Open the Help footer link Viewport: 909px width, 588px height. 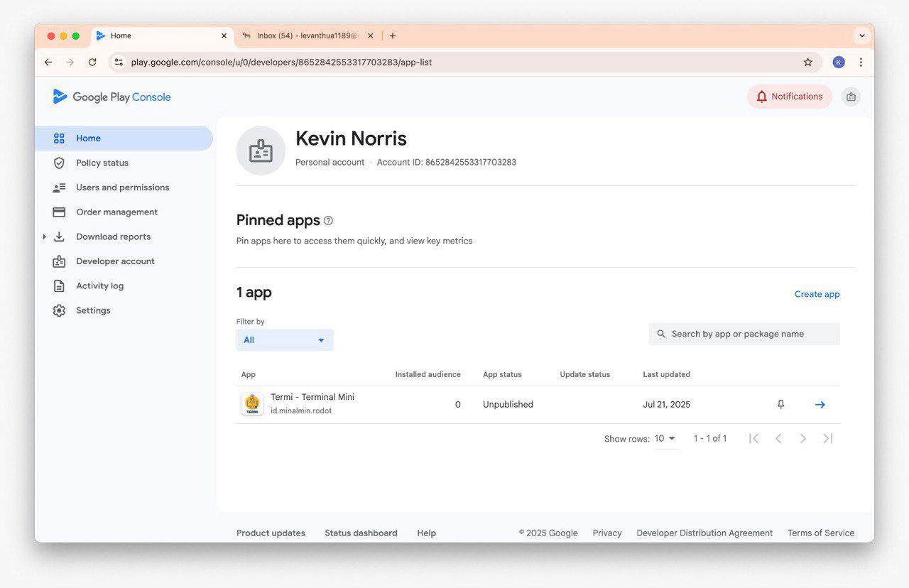[427, 533]
